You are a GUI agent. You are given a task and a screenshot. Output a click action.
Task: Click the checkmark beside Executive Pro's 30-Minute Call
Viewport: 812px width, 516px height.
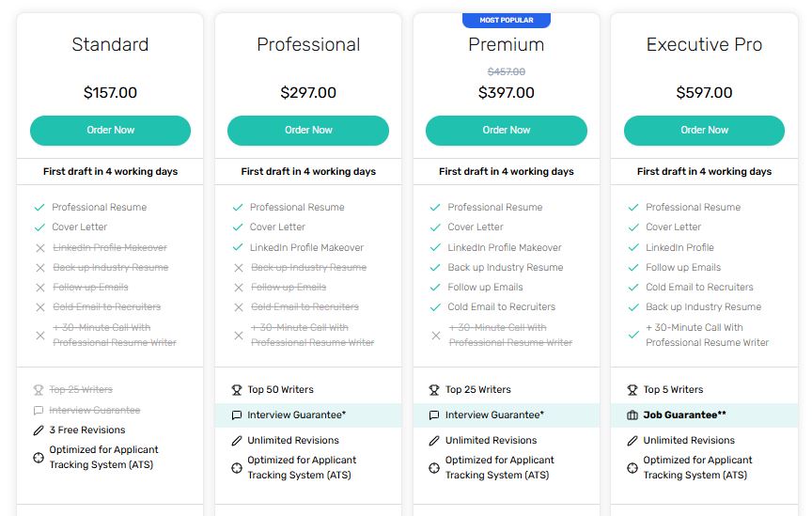(x=633, y=335)
